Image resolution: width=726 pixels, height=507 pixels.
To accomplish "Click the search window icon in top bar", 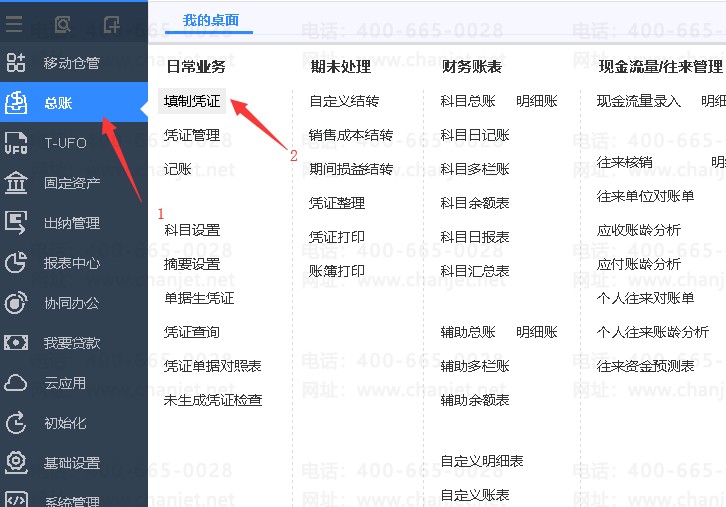I will [63, 24].
